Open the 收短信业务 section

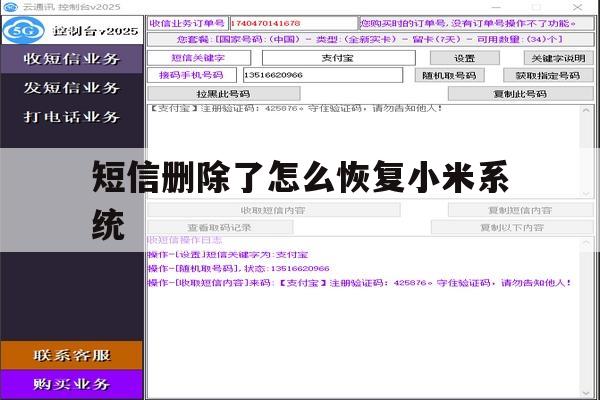pos(72,59)
